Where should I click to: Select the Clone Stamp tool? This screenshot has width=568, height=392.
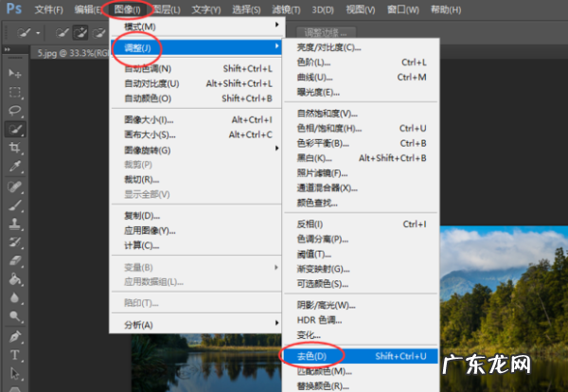click(x=15, y=223)
